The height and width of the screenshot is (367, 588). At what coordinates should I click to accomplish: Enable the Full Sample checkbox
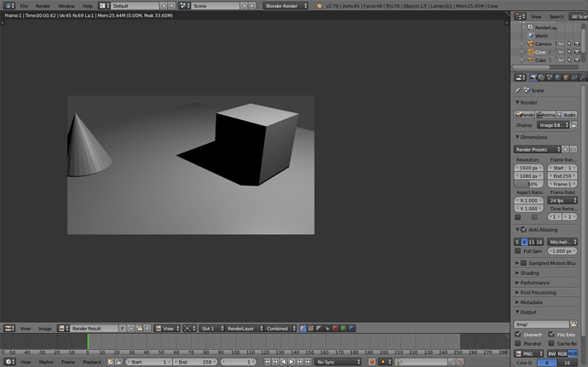pyautogui.click(x=518, y=251)
